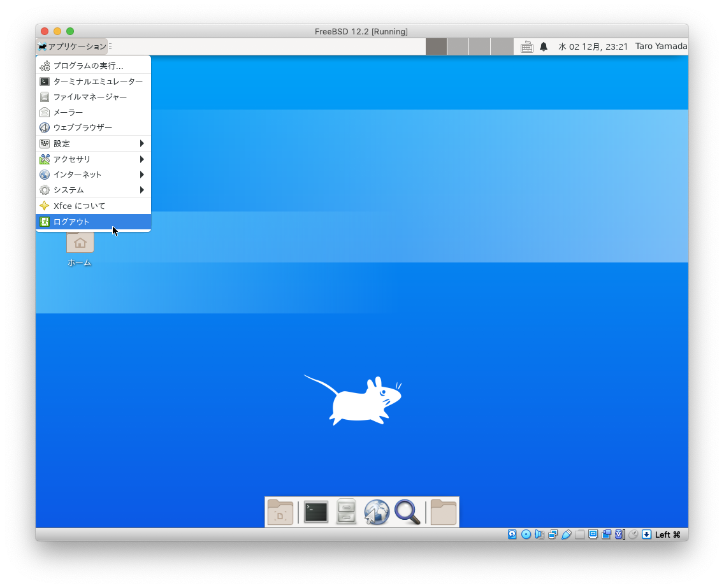
Task: Click the VirtualBox optical disk status icon
Action: [526, 534]
